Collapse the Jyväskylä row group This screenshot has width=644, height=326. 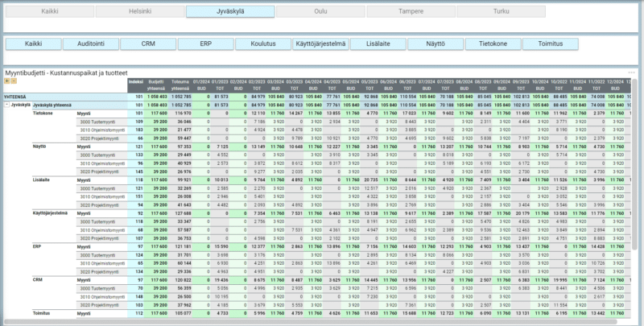point(6,105)
